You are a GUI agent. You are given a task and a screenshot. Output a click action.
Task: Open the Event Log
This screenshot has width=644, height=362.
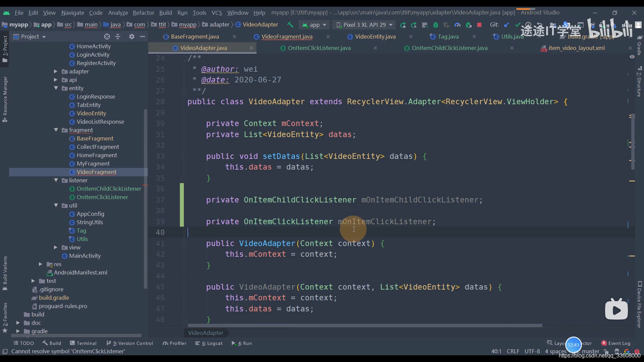pyautogui.click(x=616, y=343)
